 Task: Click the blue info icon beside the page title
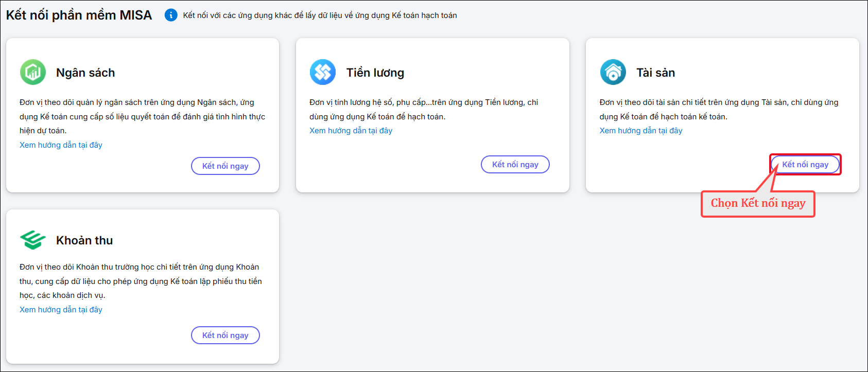(171, 15)
